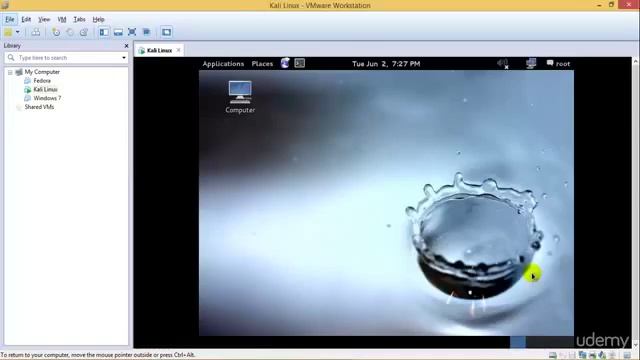Switch to the Kali Linux tab
Image resolution: width=640 pixels, height=360 pixels.
tap(159, 50)
